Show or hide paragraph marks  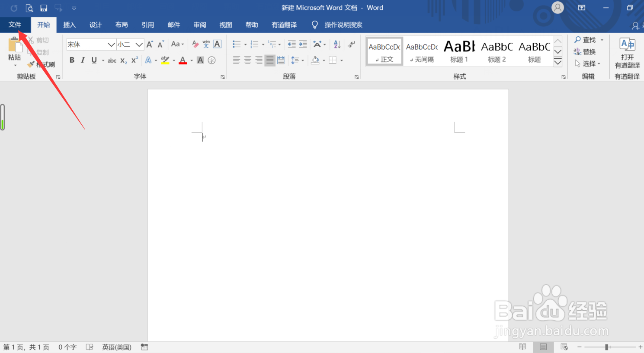(x=351, y=44)
